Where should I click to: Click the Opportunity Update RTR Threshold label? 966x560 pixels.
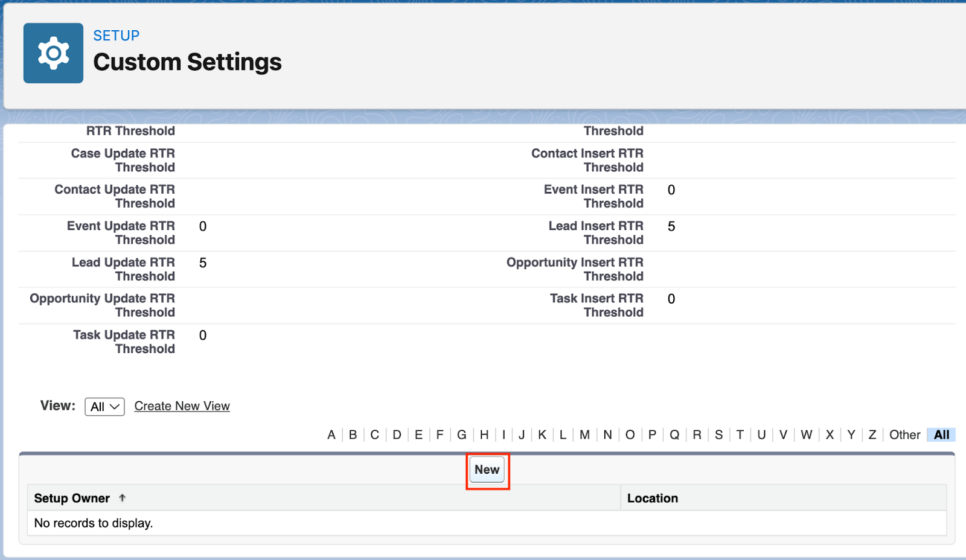pyautogui.click(x=103, y=305)
